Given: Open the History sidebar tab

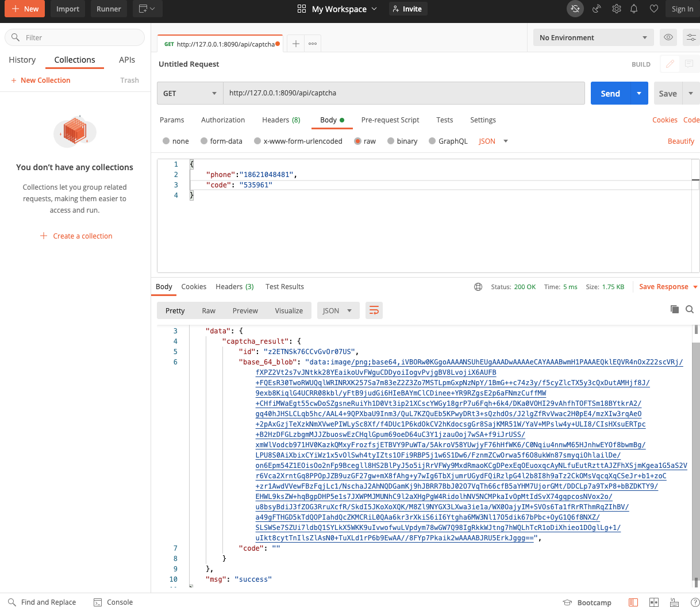Looking at the screenshot, I should click(x=22, y=60).
